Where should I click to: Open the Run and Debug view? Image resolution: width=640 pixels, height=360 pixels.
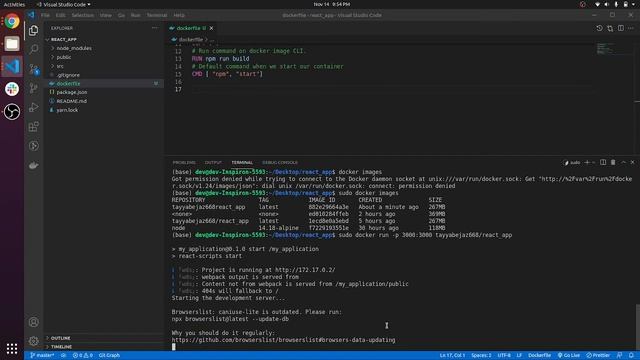tap(33, 107)
